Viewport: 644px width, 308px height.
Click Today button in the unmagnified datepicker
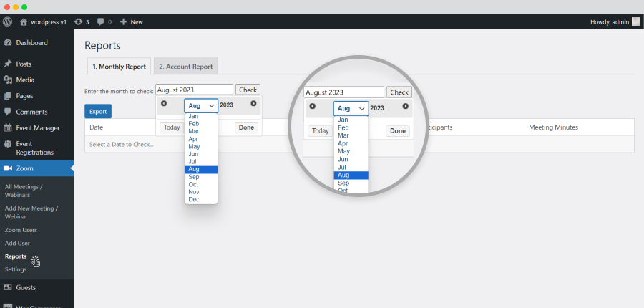(172, 127)
